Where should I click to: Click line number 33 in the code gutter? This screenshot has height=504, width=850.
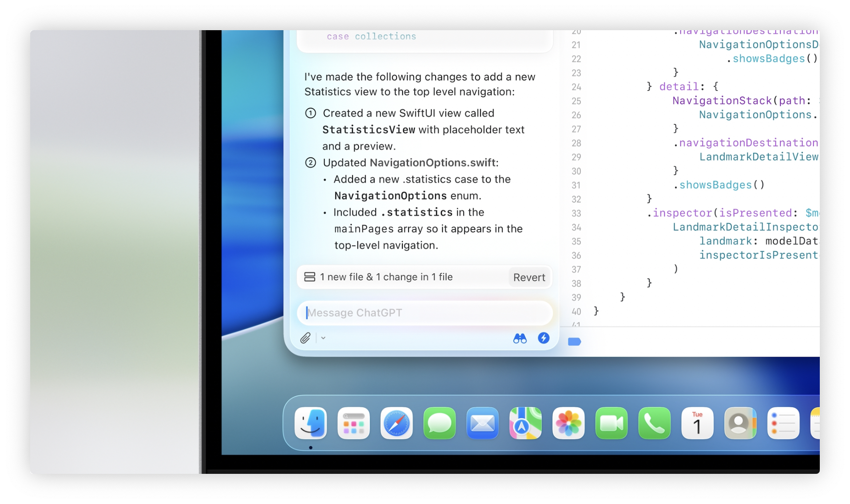click(x=576, y=213)
